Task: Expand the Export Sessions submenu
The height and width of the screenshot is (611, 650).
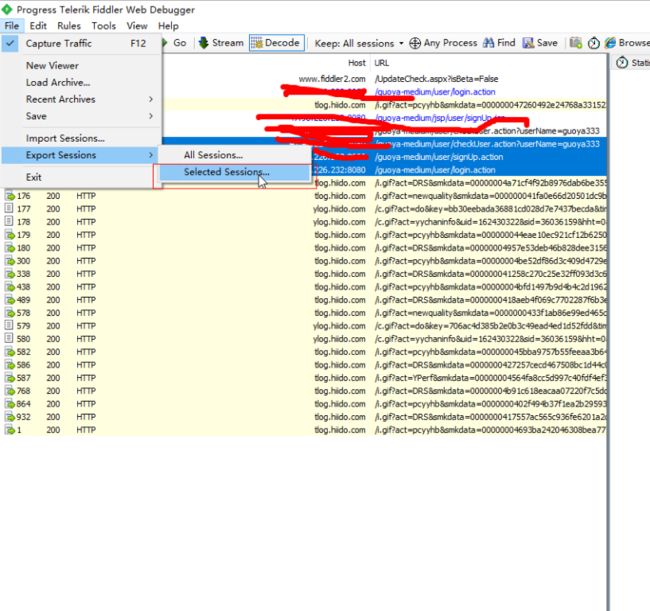Action: (x=81, y=155)
